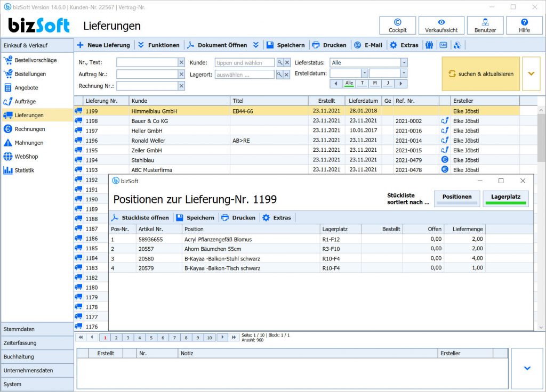Expand the notes panel chevron at bottom right
The height and width of the screenshot is (392, 546).
coord(527,368)
